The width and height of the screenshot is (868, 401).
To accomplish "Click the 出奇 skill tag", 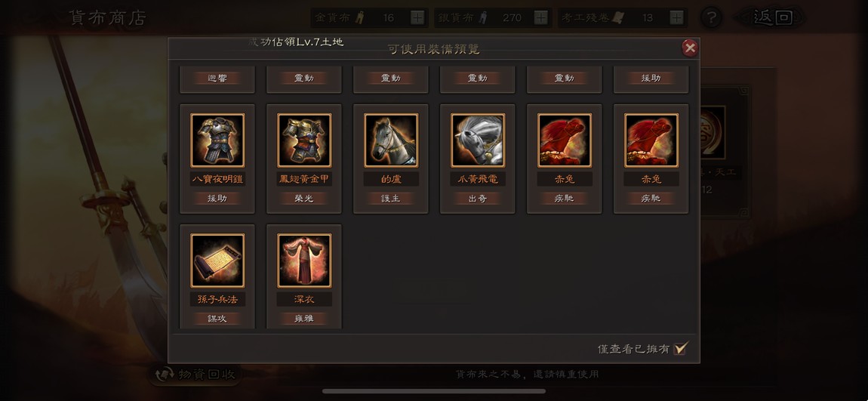I will pos(478,199).
